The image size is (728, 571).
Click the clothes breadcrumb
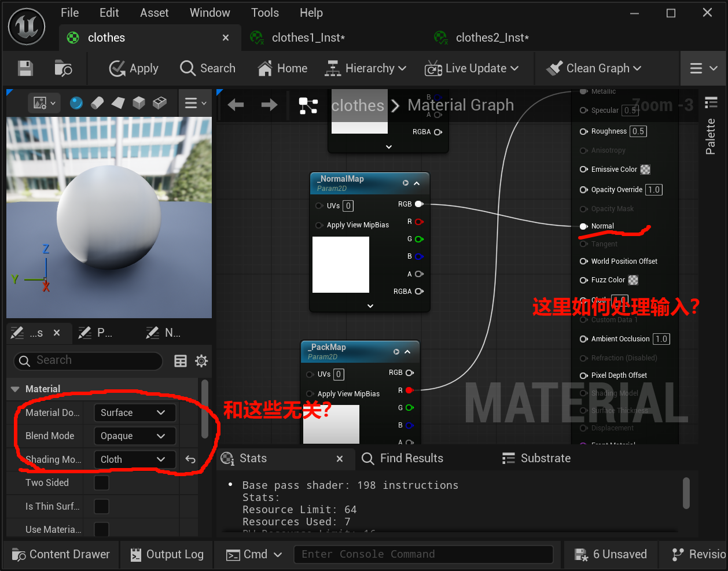[x=358, y=105]
